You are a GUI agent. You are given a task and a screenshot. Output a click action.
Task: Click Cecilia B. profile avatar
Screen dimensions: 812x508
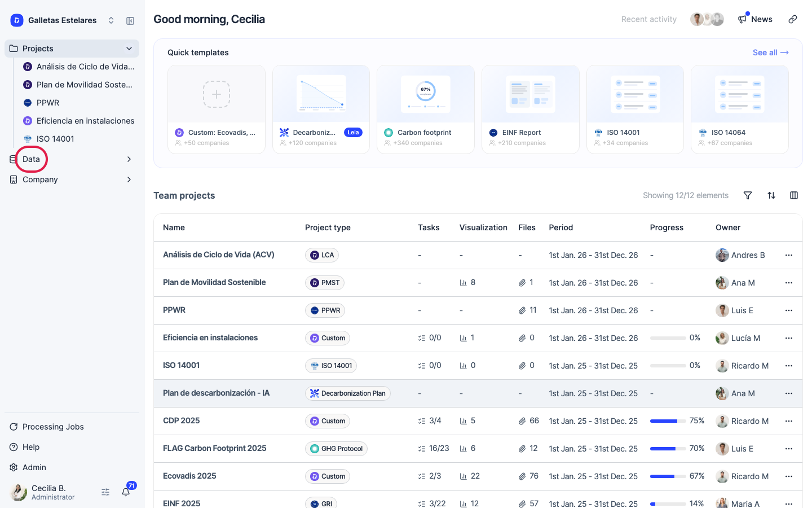pyautogui.click(x=19, y=492)
